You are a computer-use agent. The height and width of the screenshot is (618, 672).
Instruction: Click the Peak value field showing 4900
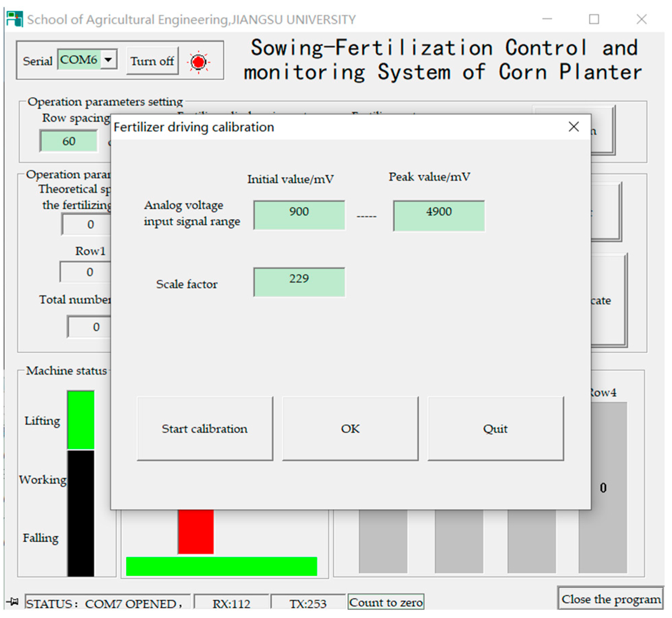pos(439,216)
